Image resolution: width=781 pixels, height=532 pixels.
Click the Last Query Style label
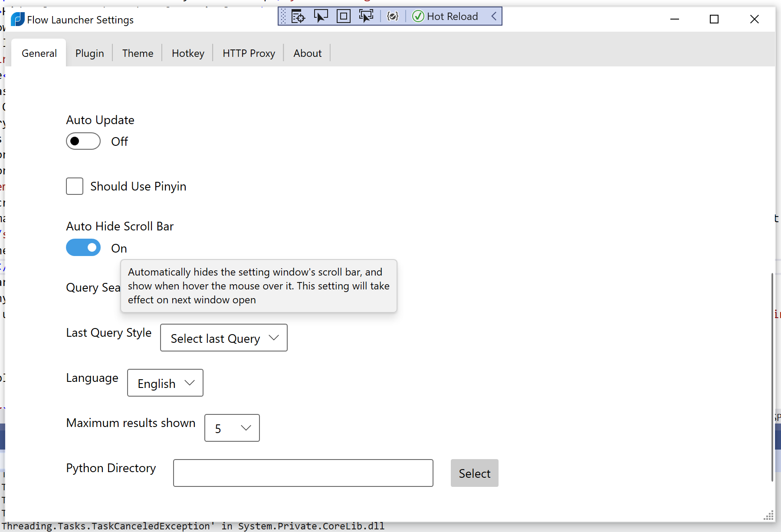pyautogui.click(x=109, y=333)
